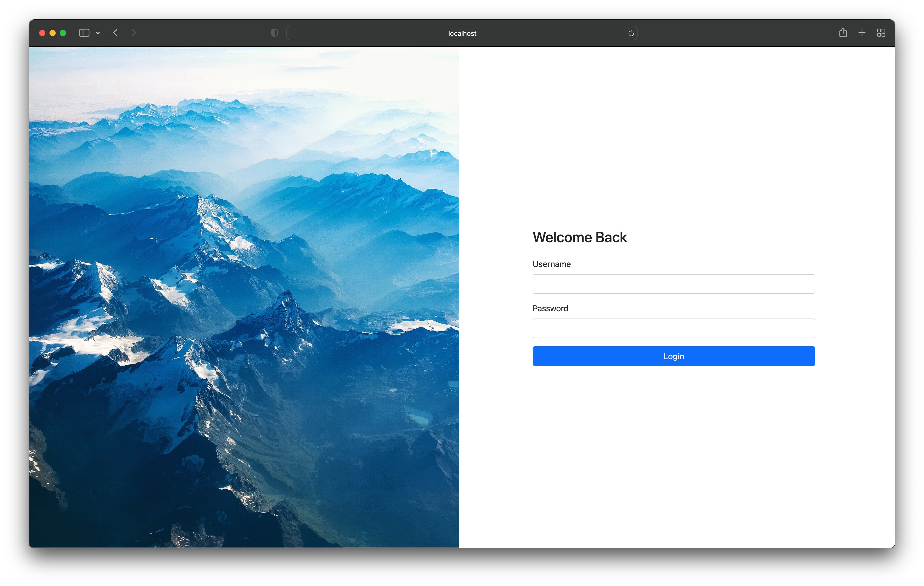This screenshot has width=924, height=586.
Task: Click the mountain landscape image
Action: pos(244,297)
